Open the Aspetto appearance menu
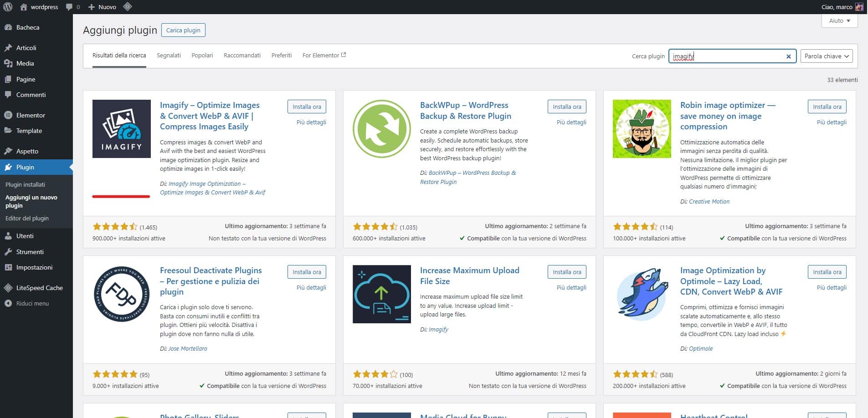868x418 pixels. click(x=36, y=151)
